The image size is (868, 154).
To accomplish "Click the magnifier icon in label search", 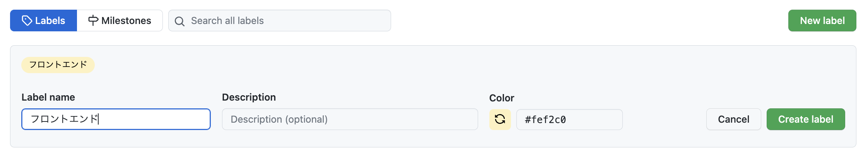I will click(179, 21).
